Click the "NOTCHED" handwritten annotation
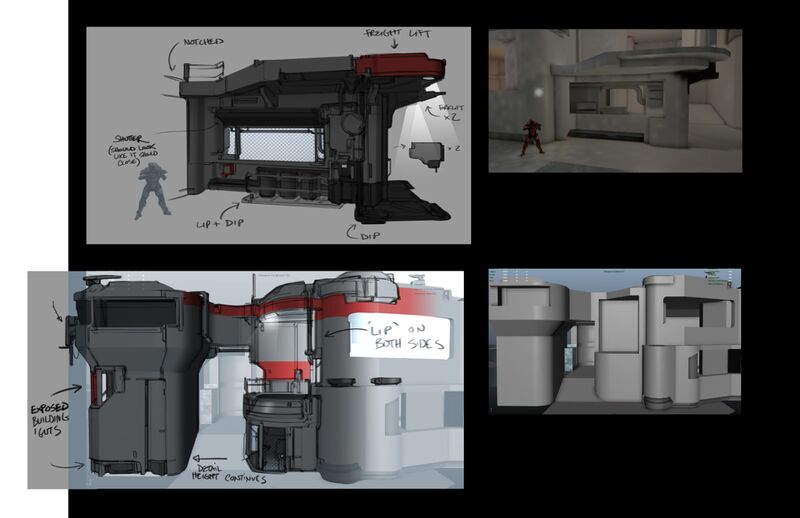The height and width of the screenshot is (518, 800). (x=203, y=42)
